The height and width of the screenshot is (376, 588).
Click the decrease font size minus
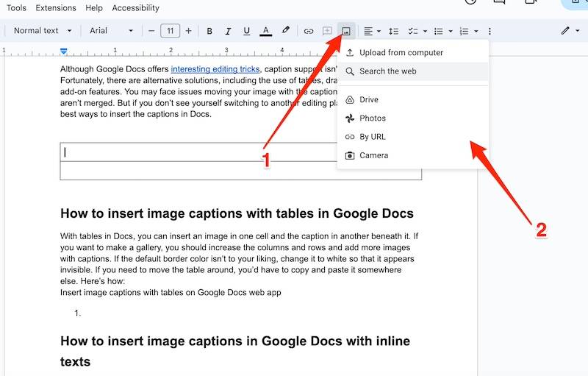(x=151, y=31)
